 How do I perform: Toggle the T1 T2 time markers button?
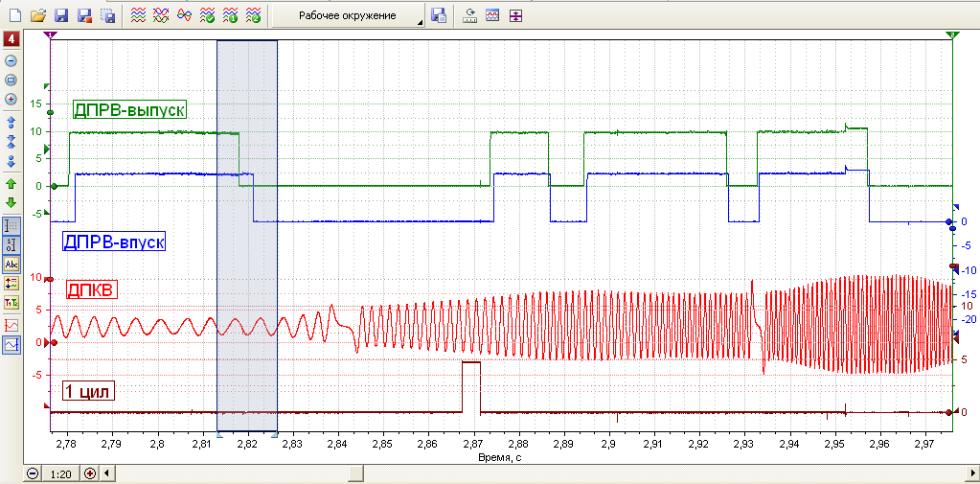11,302
